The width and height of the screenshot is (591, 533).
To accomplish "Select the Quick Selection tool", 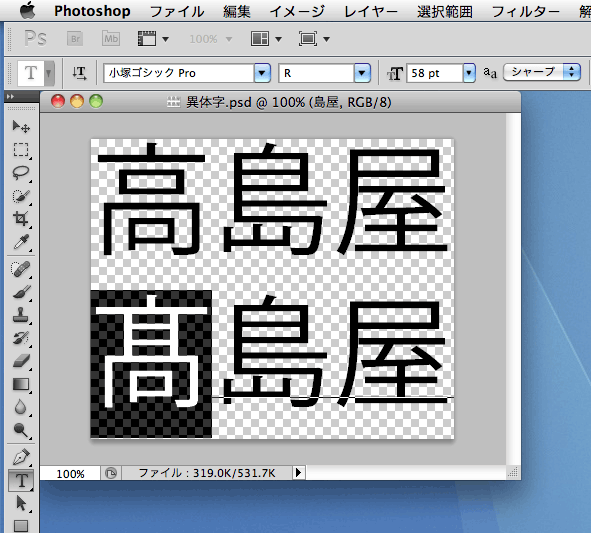I will point(21,196).
